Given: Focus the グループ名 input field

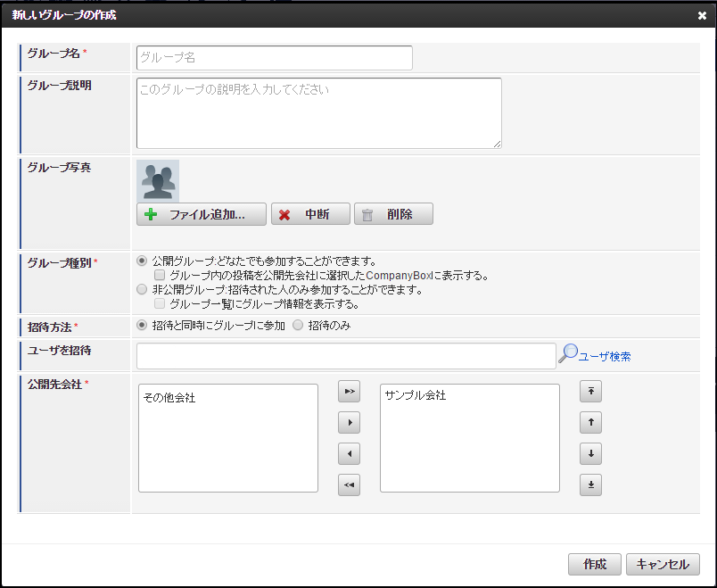Looking at the screenshot, I should (275, 58).
